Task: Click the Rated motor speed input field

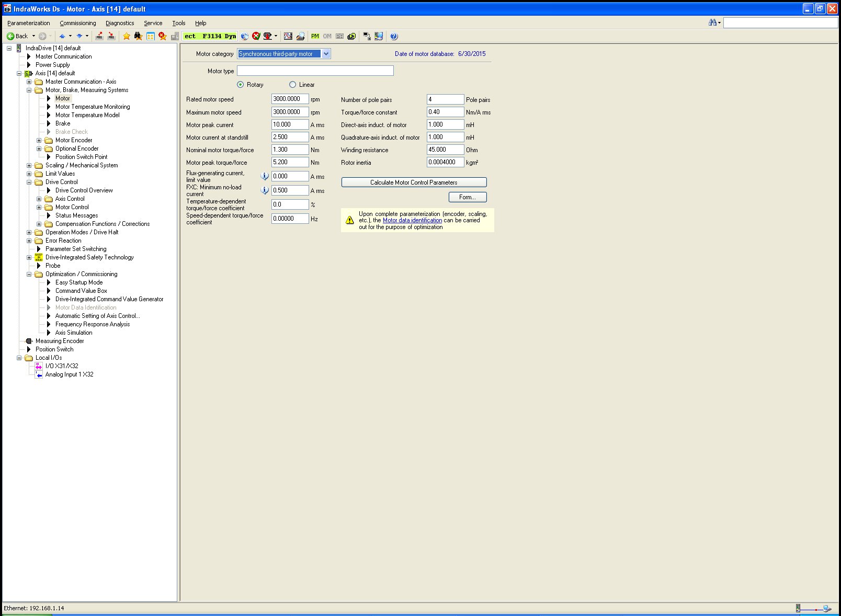Action: [x=290, y=99]
